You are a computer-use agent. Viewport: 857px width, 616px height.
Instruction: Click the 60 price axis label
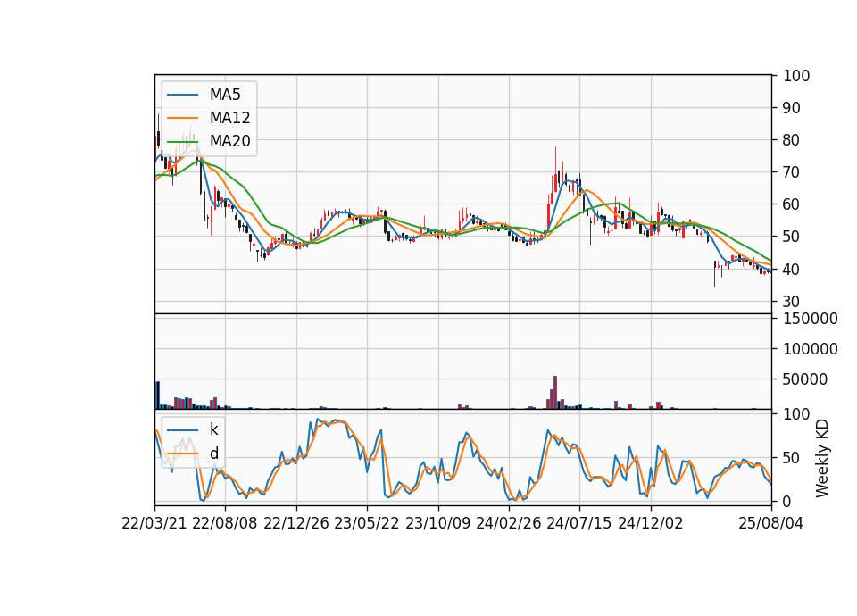pyautogui.click(x=792, y=205)
